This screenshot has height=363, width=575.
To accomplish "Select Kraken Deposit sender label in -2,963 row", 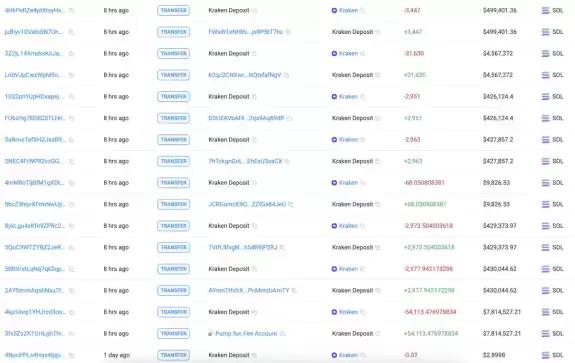I will (229, 140).
